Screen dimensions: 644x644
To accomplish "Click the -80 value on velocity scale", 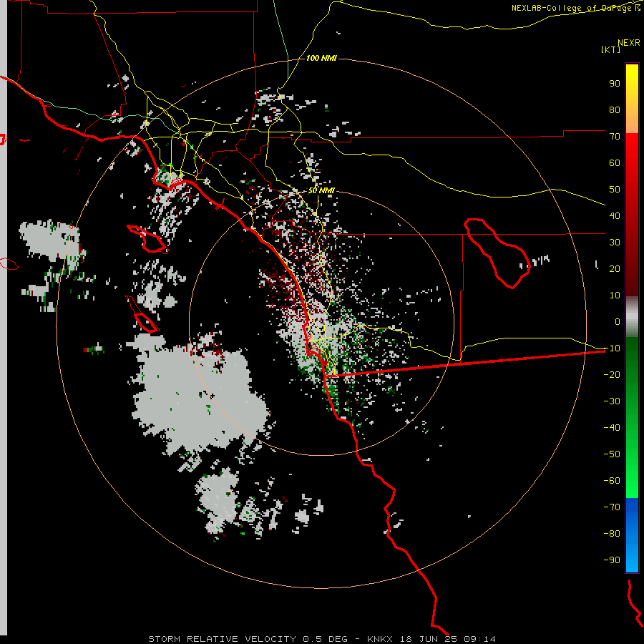I will click(x=612, y=534).
